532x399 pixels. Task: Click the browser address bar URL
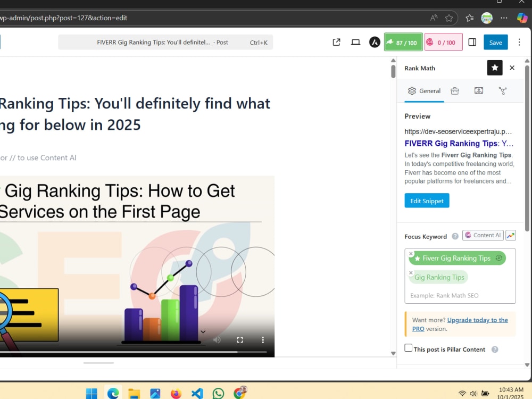63,18
